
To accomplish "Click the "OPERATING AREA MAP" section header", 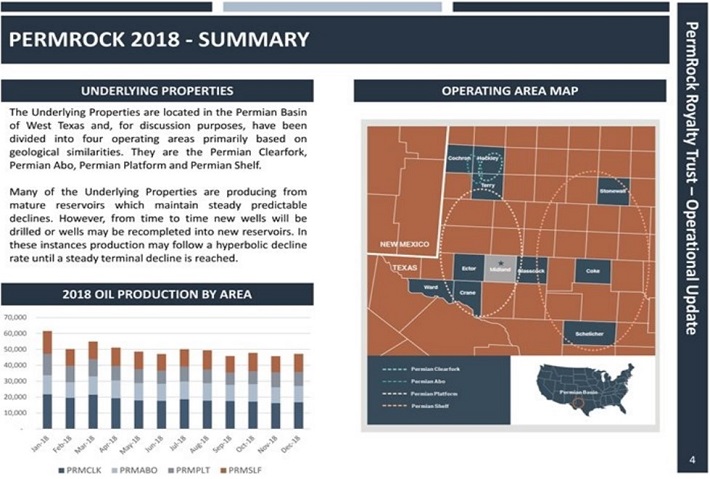I will tap(510, 91).
